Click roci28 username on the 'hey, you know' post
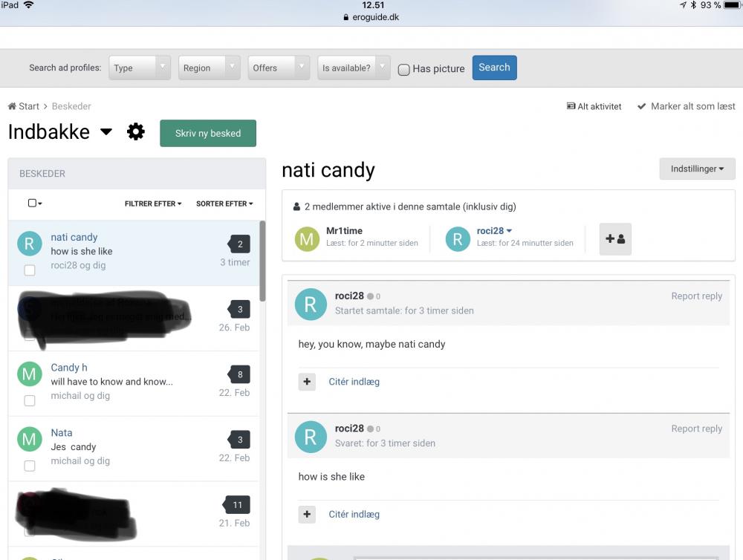 (349, 296)
